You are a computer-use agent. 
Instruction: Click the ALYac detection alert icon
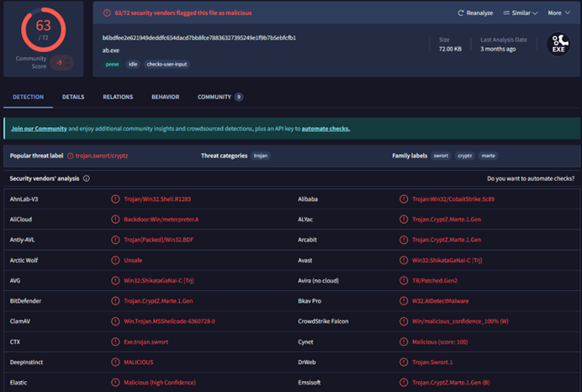click(404, 220)
